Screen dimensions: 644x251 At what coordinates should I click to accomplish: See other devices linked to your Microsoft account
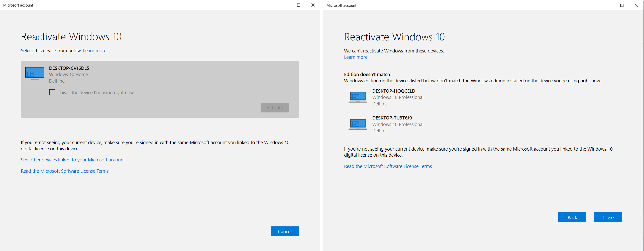point(73,160)
